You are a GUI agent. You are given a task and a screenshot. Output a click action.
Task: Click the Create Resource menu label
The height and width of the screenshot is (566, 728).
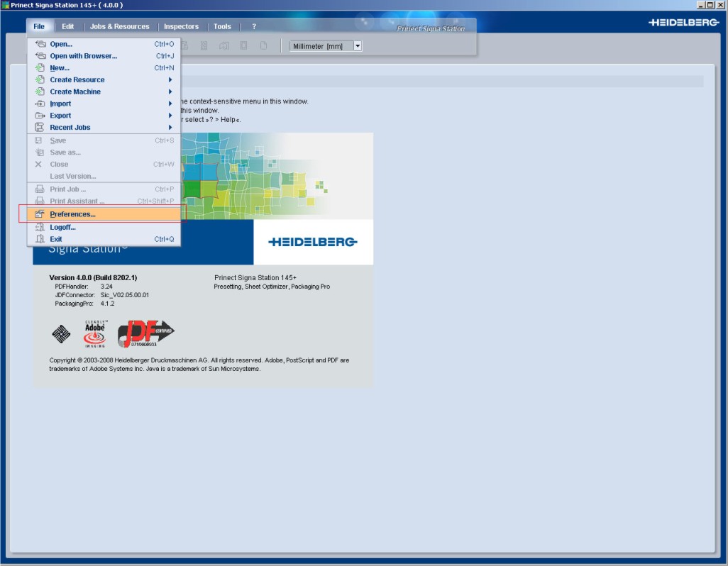click(x=77, y=80)
